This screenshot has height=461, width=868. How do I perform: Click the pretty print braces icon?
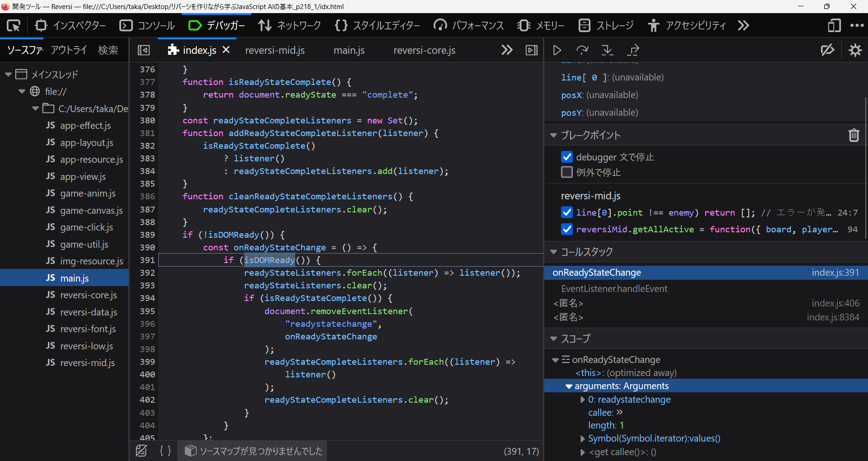click(165, 451)
